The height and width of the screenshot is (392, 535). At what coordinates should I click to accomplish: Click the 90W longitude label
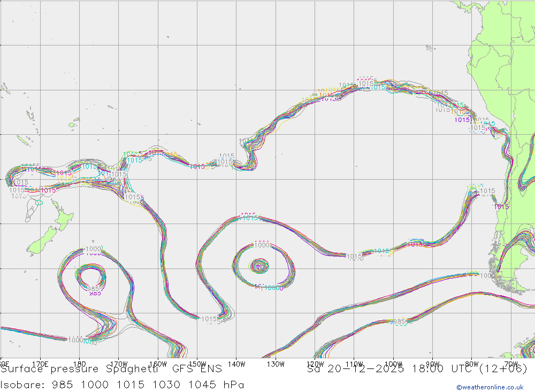[433, 364]
